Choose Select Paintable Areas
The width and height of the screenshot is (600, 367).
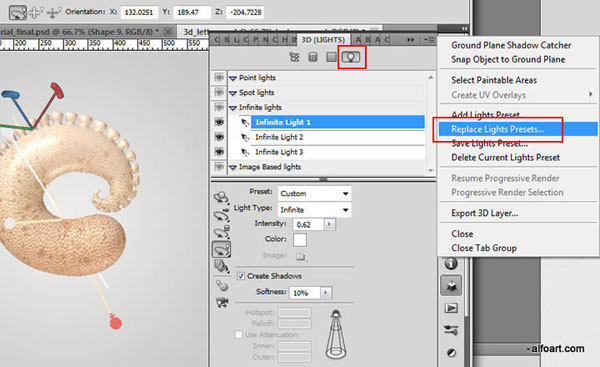(494, 80)
